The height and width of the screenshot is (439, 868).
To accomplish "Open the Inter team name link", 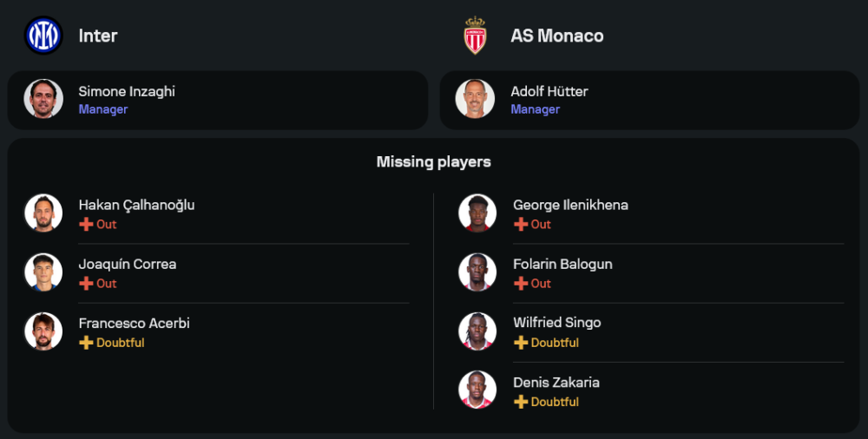I will (98, 36).
